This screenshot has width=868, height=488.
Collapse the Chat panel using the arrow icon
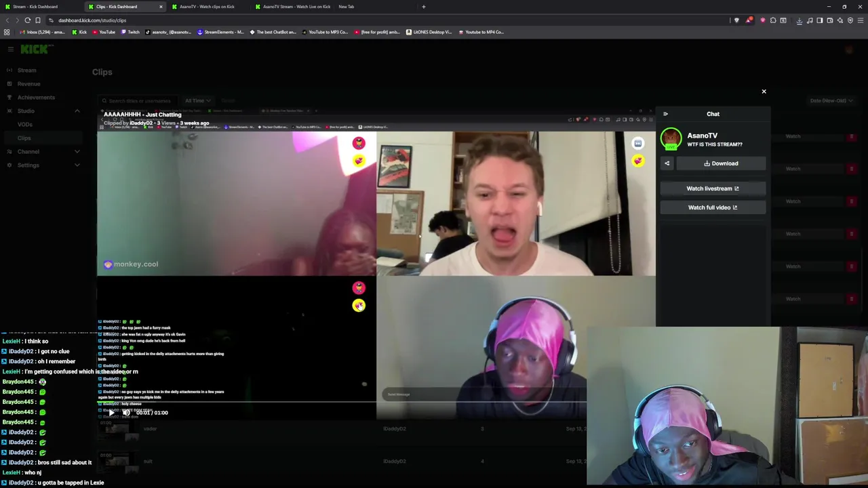(665, 114)
